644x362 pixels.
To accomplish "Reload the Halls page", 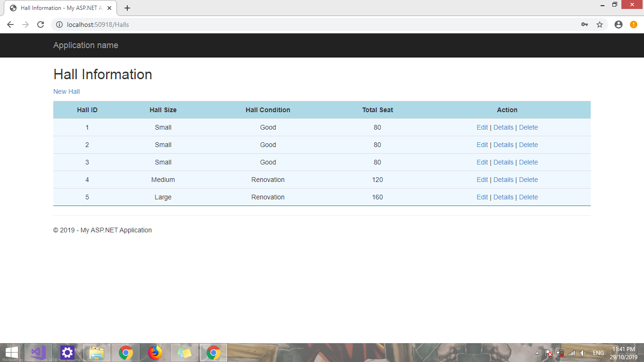I will (x=40, y=24).
